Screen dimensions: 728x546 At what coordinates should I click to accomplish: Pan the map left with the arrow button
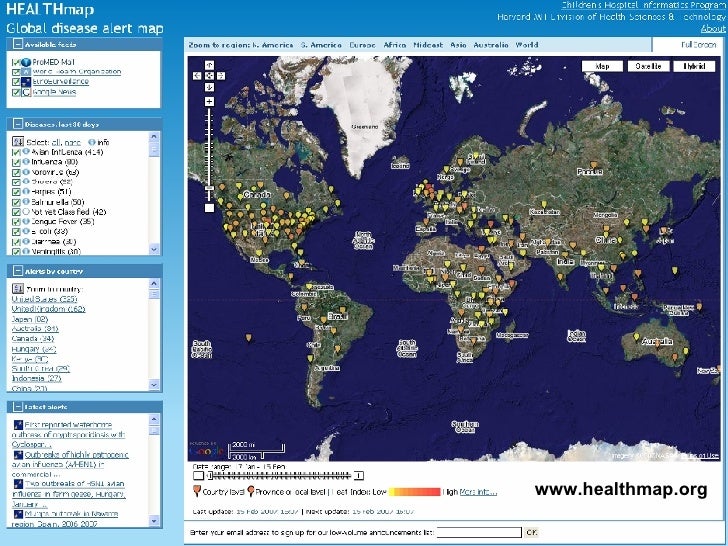point(198,76)
